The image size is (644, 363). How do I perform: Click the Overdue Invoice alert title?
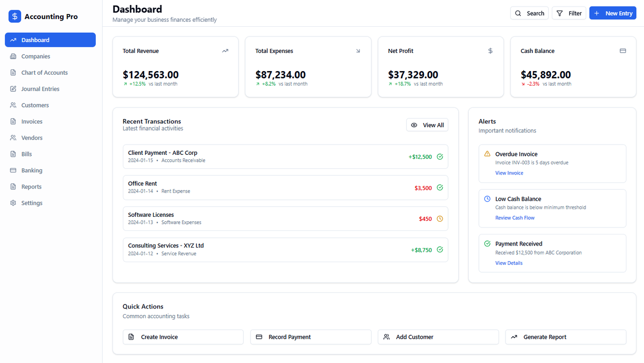(516, 154)
